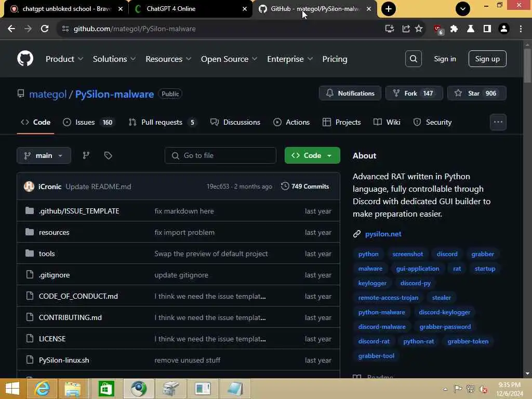Open the Windows Store taskbar icon
Viewport: 532px width, 399px height.
point(106,389)
